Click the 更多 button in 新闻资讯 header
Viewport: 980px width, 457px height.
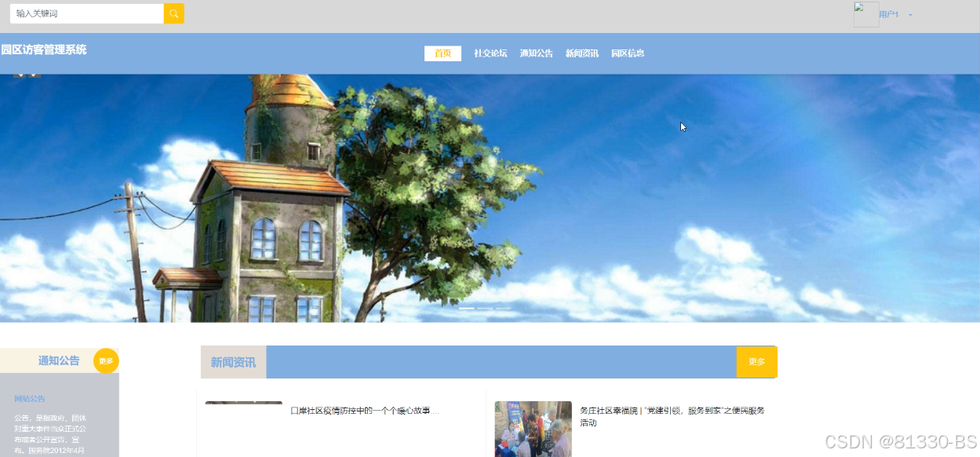756,362
